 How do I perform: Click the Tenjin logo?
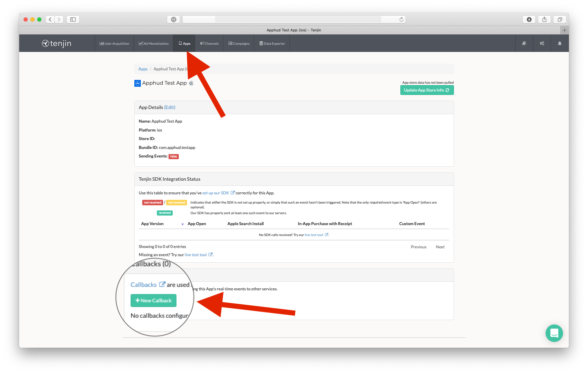[56, 43]
